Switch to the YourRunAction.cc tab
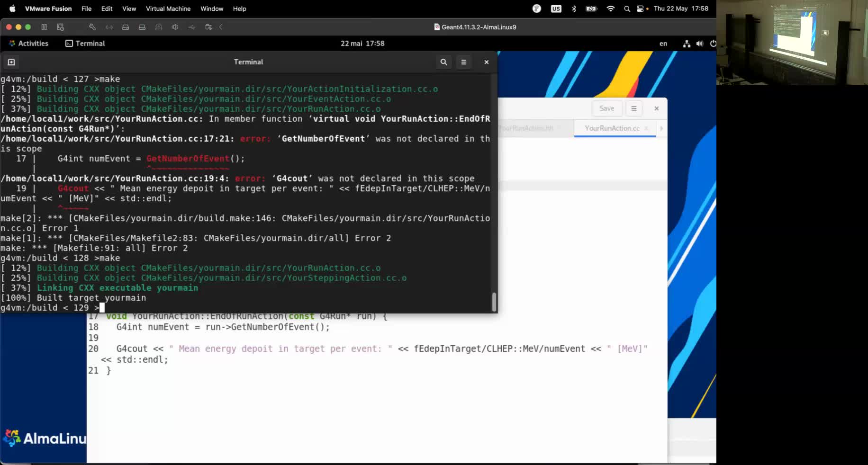868x465 pixels. (x=612, y=128)
